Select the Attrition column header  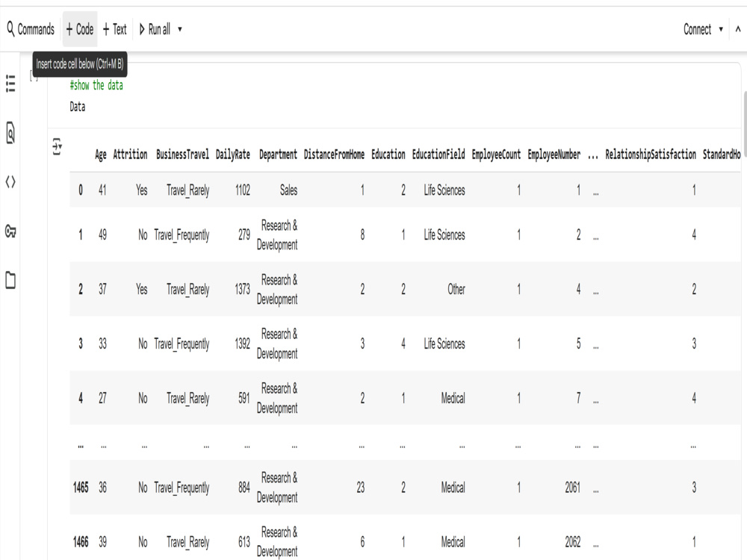[130, 155]
